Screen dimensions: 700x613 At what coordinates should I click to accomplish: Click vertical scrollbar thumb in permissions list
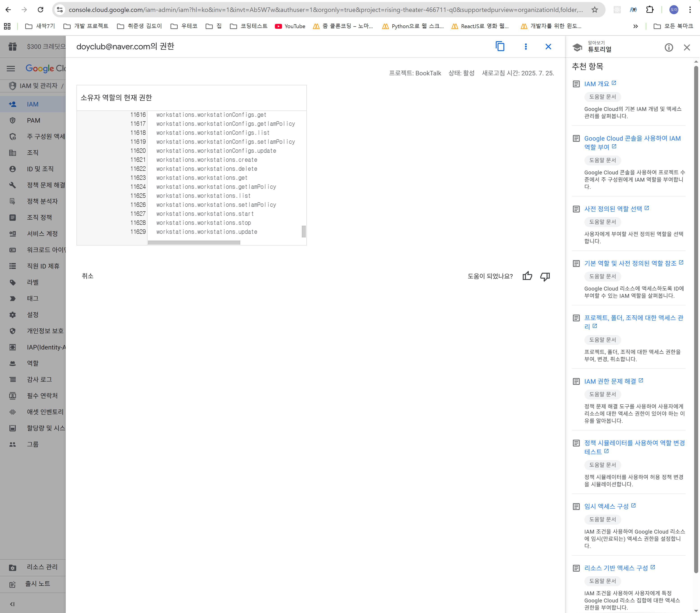tap(303, 231)
